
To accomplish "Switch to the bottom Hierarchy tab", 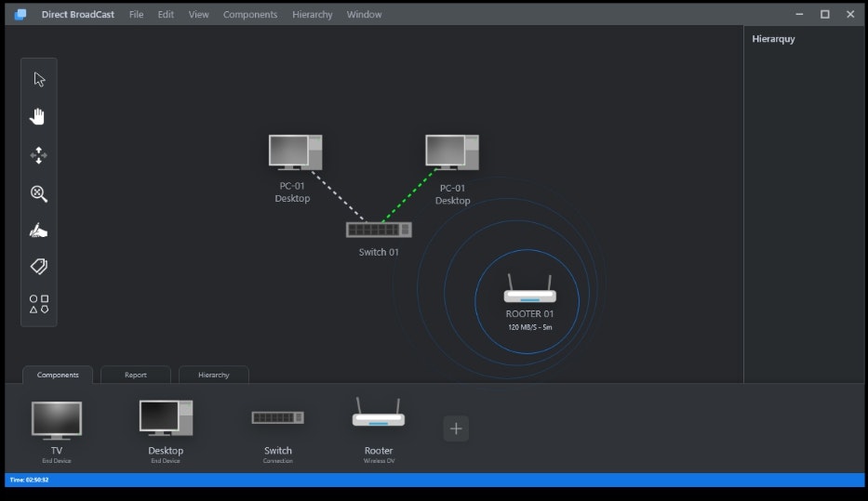I will pos(214,375).
